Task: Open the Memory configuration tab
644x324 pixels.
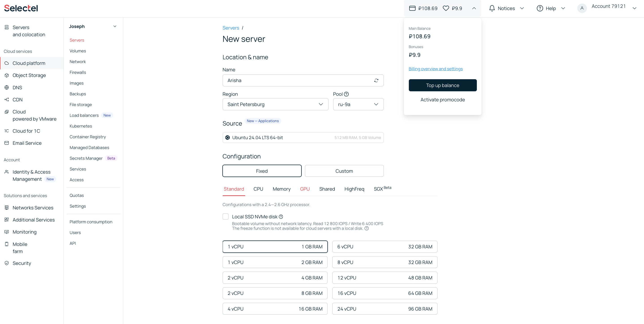Action: coord(281,189)
